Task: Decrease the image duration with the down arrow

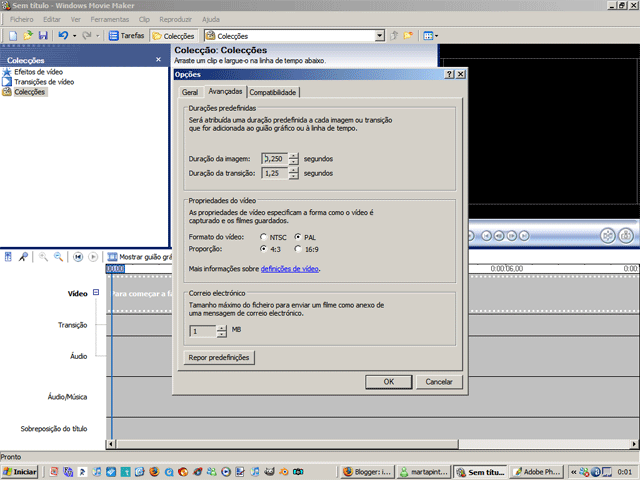Action: pyautogui.click(x=293, y=162)
